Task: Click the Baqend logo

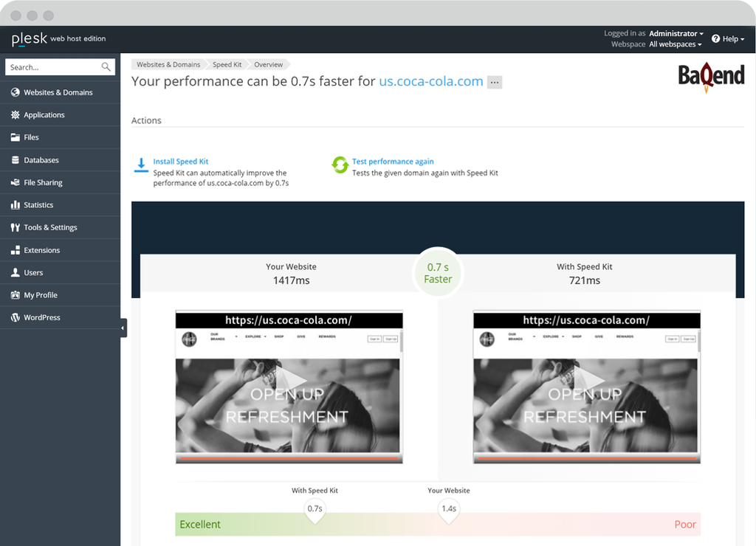Action: 711,77
